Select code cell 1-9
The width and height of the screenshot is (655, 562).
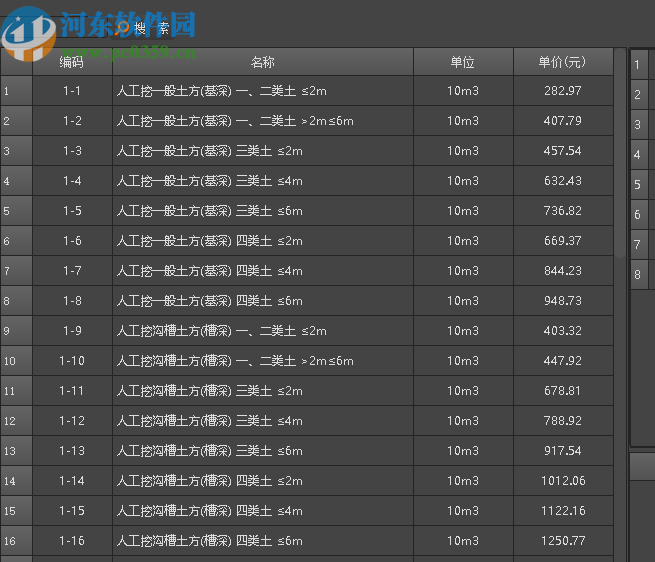72,331
